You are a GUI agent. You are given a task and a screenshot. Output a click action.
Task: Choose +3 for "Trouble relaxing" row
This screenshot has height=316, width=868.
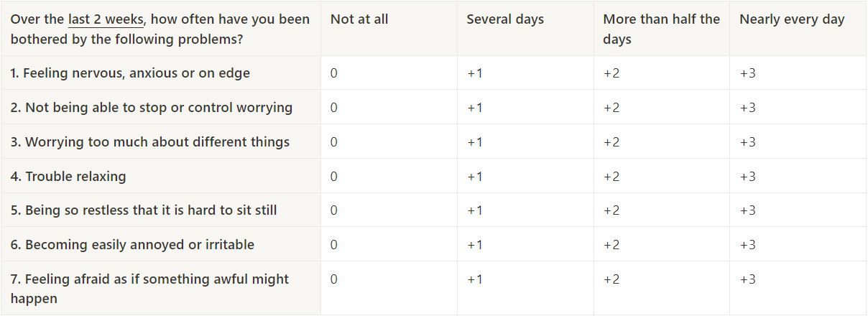tap(747, 177)
